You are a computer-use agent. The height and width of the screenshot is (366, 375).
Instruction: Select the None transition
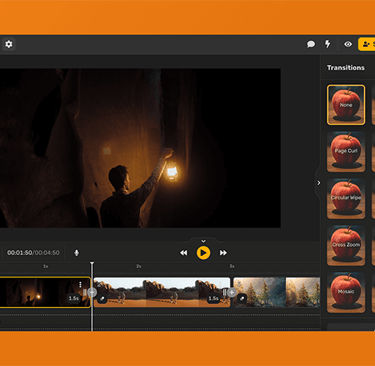(346, 105)
